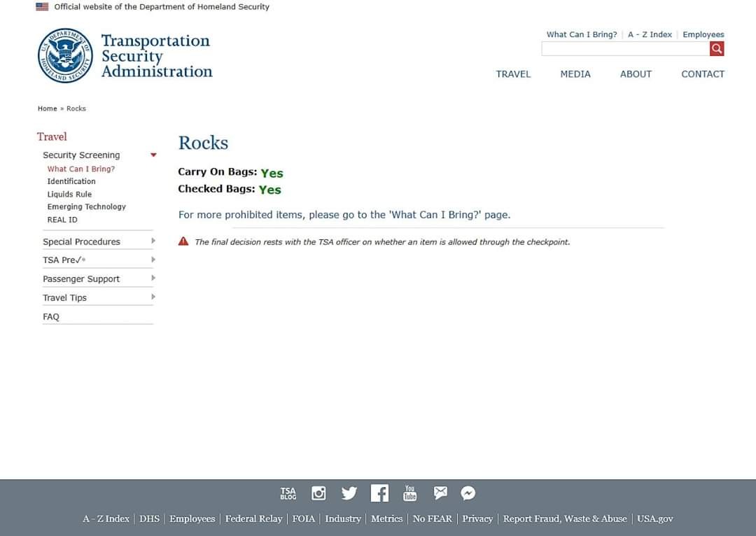The width and height of the screenshot is (756, 536).
Task: Open the Messenger icon in footer
Action: coord(468,493)
